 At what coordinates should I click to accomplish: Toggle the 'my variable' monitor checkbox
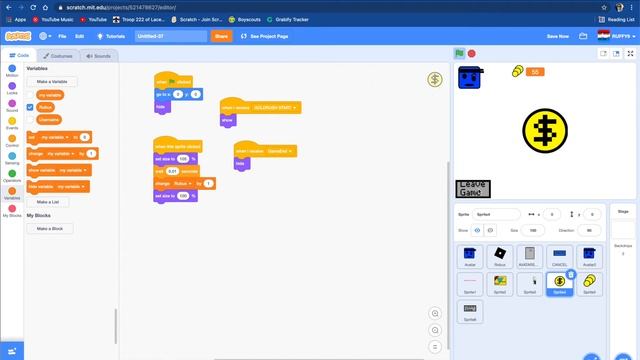30,95
